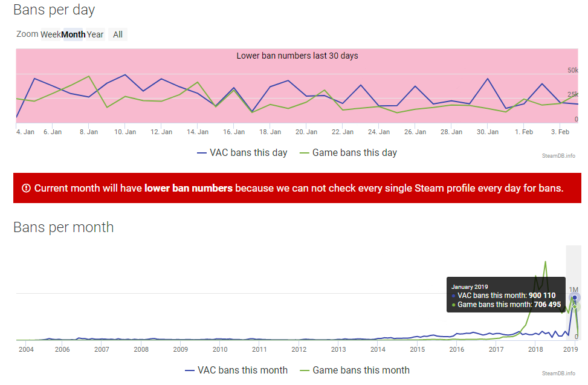Show All data in daily chart

[118, 34]
